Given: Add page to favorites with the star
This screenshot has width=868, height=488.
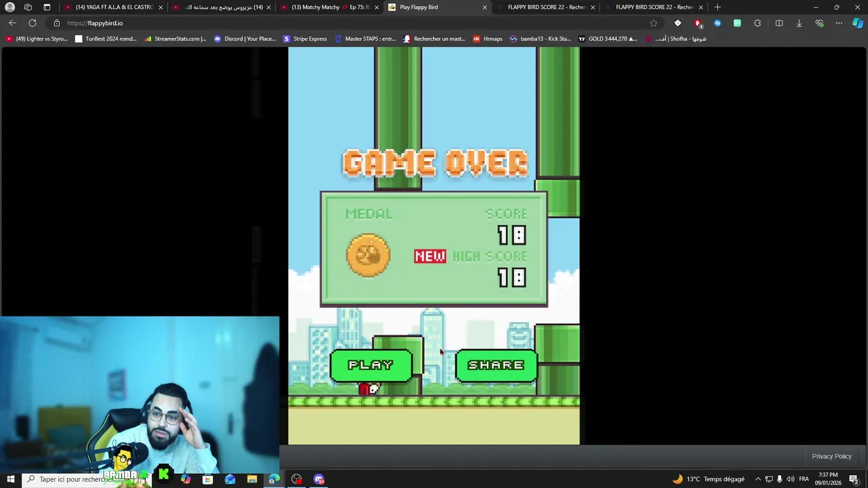Looking at the screenshot, I should (x=654, y=23).
